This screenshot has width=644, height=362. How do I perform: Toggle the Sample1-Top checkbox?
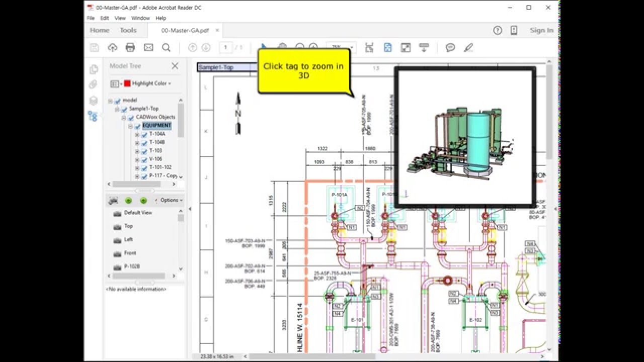124,109
